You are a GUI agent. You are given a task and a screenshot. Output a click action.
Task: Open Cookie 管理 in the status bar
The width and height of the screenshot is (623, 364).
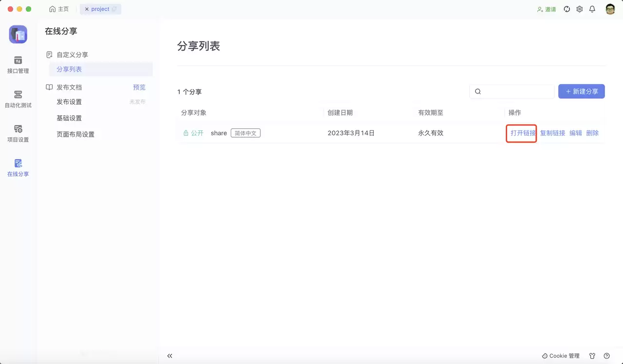click(561, 356)
